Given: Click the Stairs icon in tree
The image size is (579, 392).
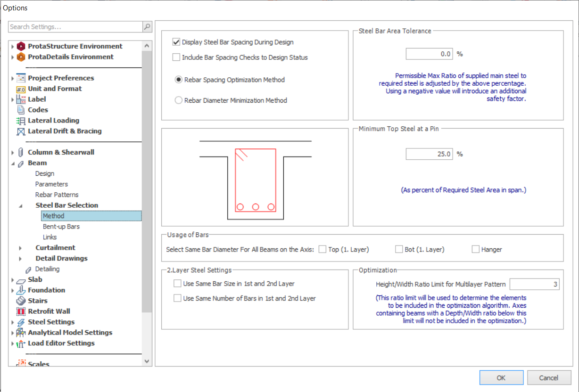Looking at the screenshot, I should click(21, 301).
